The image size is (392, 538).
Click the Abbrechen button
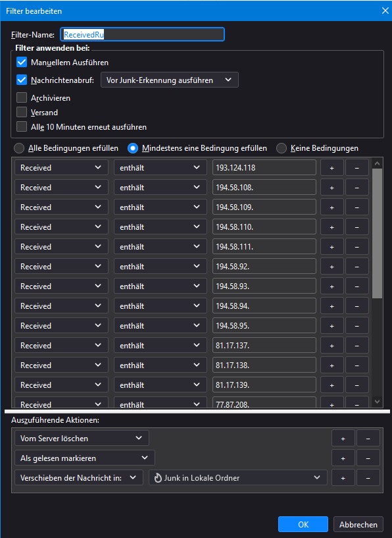[358, 524]
